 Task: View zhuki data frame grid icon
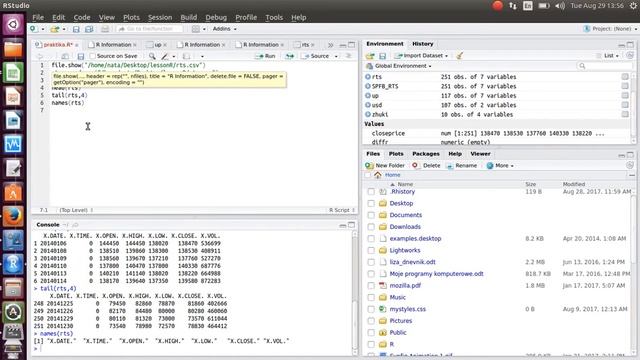(625, 114)
